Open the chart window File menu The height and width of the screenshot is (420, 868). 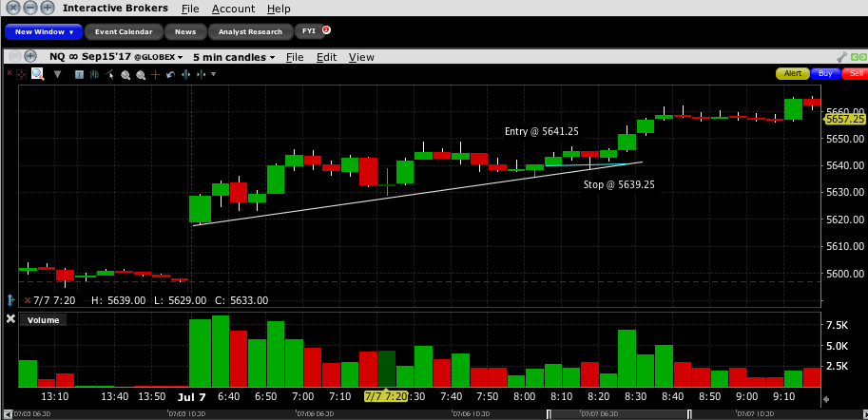(x=295, y=57)
